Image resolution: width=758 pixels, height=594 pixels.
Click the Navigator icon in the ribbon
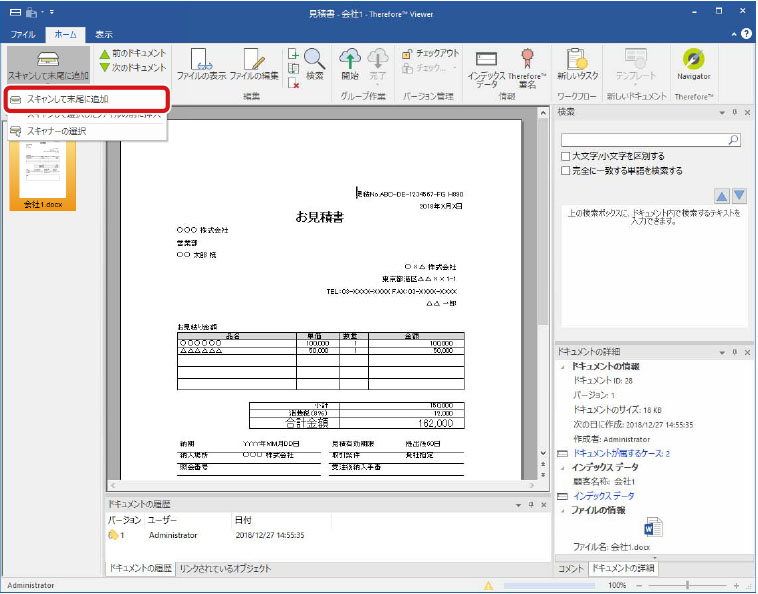click(x=693, y=64)
